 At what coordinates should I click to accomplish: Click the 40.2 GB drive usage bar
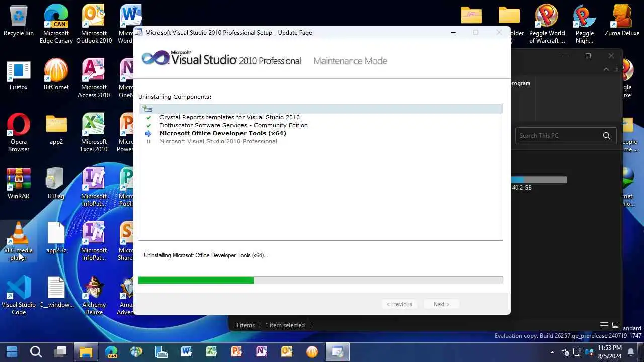539,179
